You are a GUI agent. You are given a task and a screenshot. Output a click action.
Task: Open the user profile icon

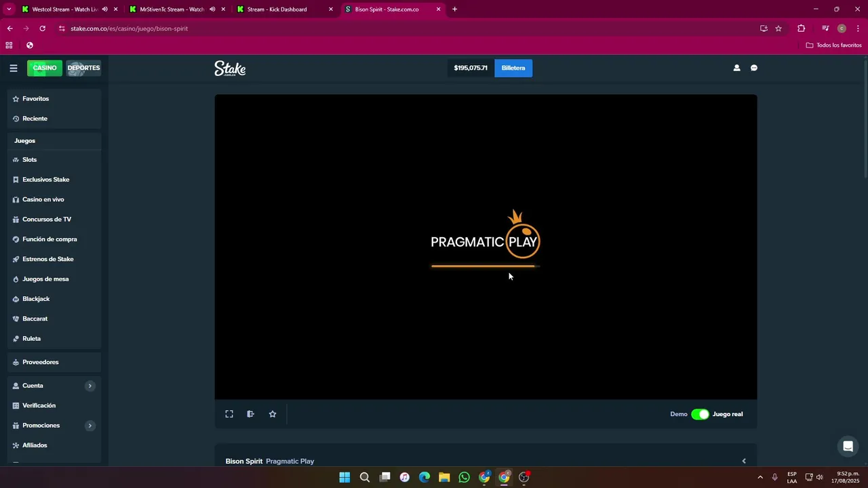pos(736,68)
